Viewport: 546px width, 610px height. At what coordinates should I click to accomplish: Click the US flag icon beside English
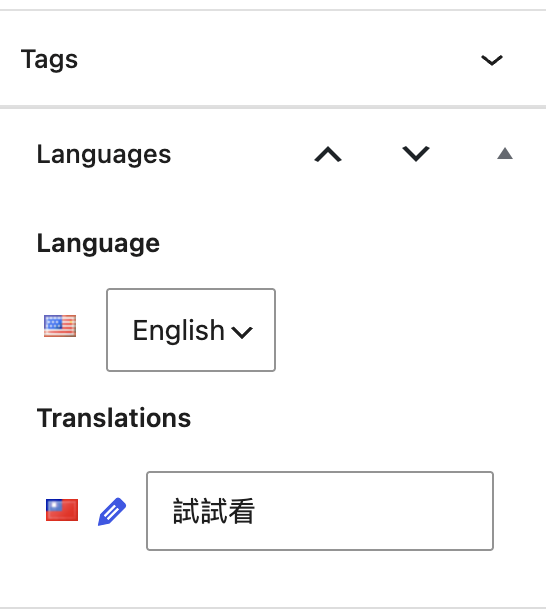pyautogui.click(x=60, y=326)
